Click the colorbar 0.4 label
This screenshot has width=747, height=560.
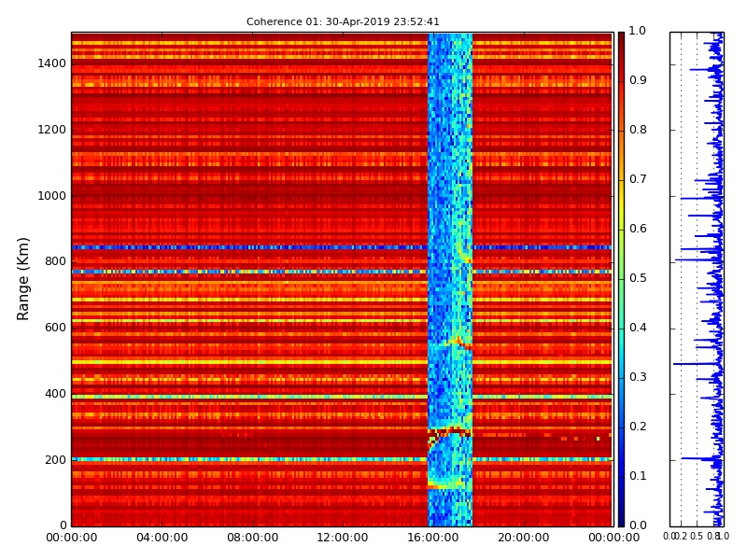pos(638,328)
